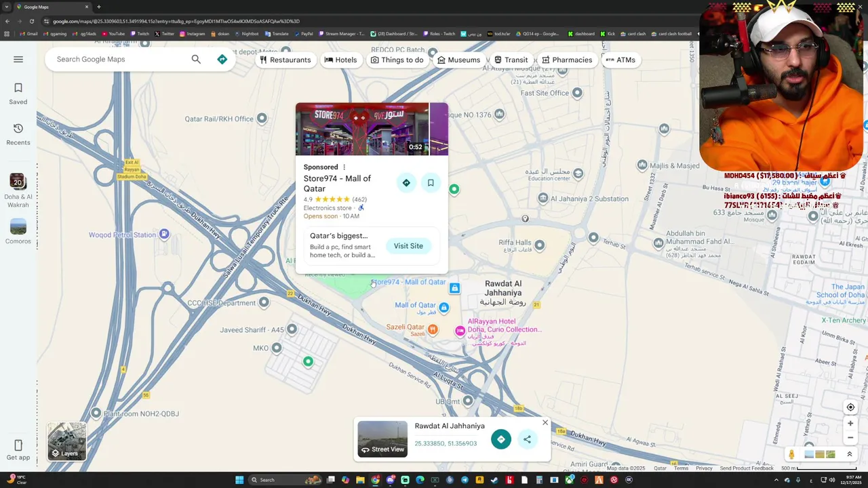Get directions to Rawdat Al Jahhaniya
The image size is (868, 488).
[x=501, y=439]
